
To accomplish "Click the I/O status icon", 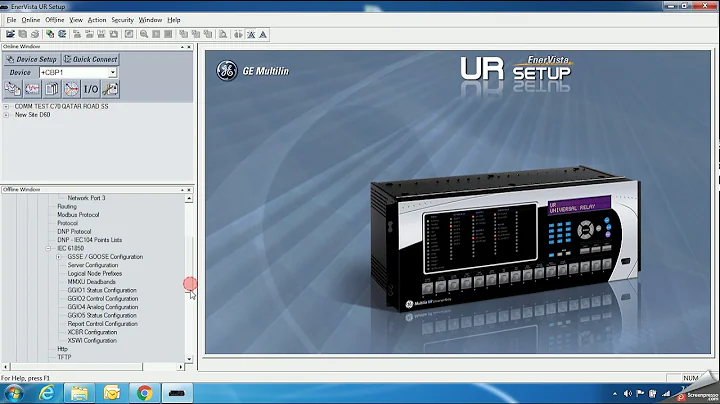I will tap(90, 89).
